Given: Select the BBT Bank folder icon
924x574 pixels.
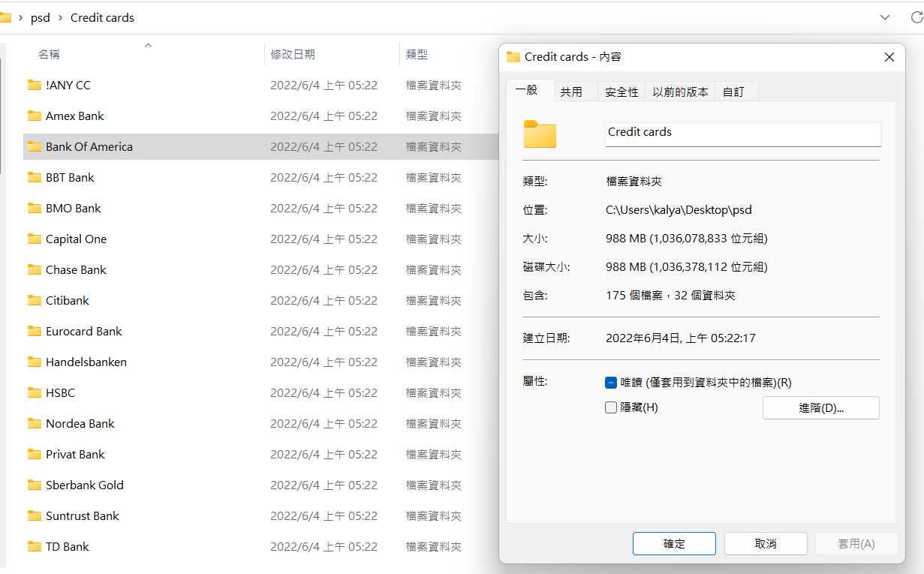Looking at the screenshot, I should (34, 177).
